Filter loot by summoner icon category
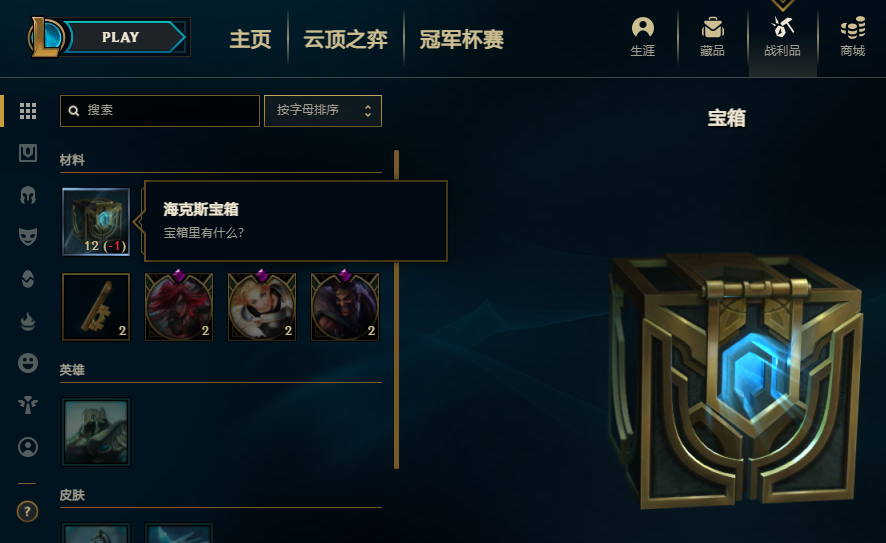Viewport: 886px width, 543px height. (28, 447)
